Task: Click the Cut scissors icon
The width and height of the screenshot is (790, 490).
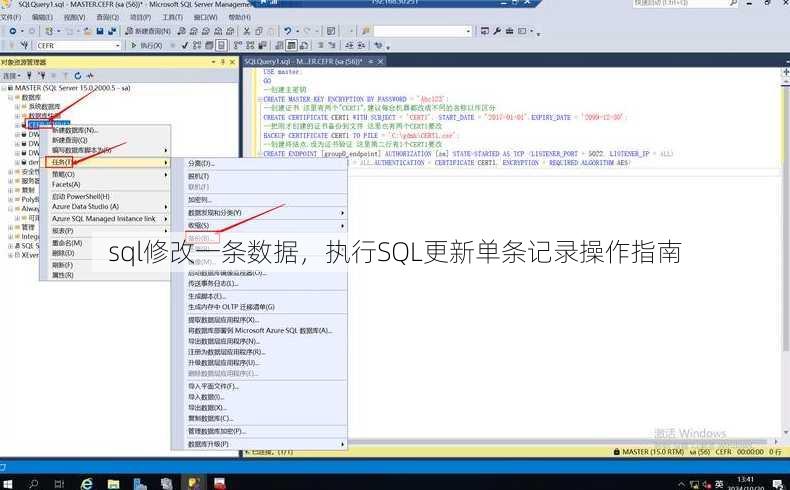Action: pos(246,31)
